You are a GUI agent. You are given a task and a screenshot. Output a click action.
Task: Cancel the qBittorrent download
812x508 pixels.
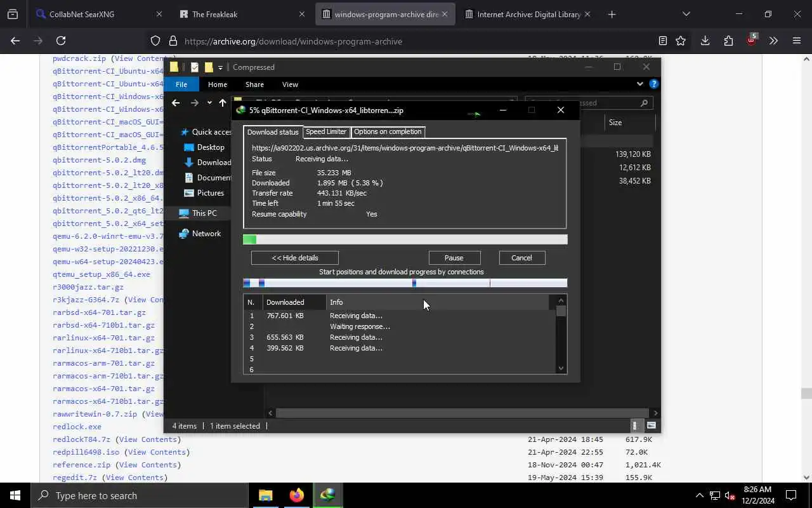click(x=521, y=258)
